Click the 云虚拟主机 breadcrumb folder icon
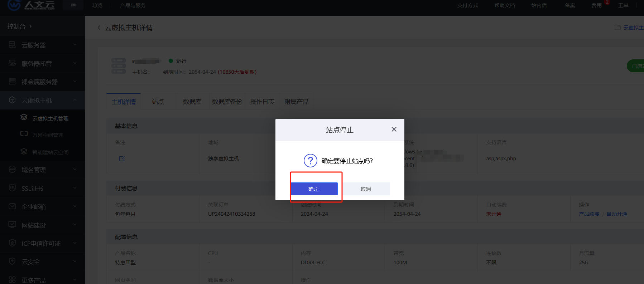This screenshot has width=644, height=284. point(617,28)
